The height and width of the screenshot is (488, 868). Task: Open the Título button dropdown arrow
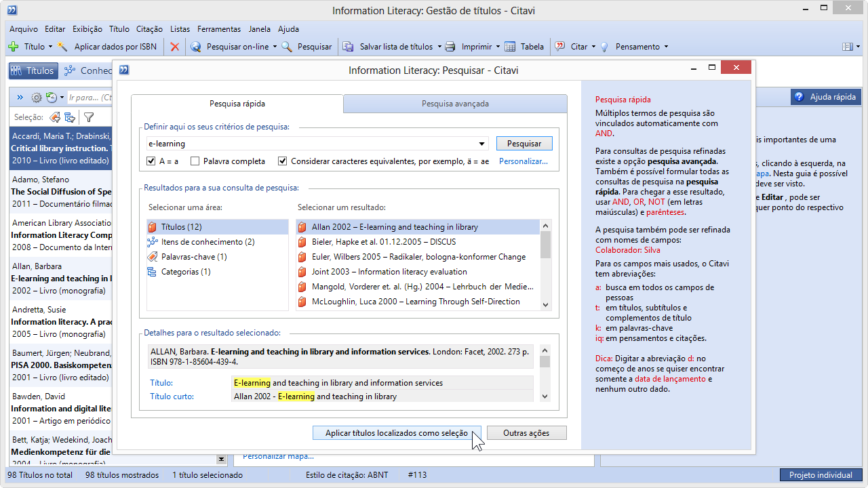click(50, 47)
